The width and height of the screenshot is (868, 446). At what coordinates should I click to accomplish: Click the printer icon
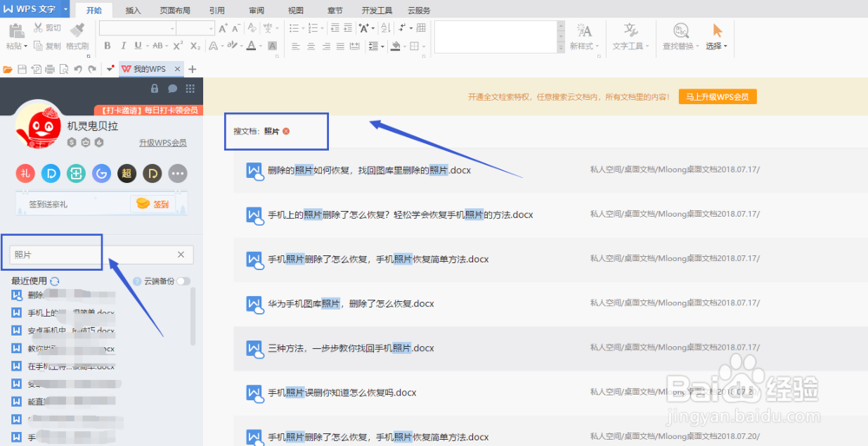pyautogui.click(x=49, y=69)
